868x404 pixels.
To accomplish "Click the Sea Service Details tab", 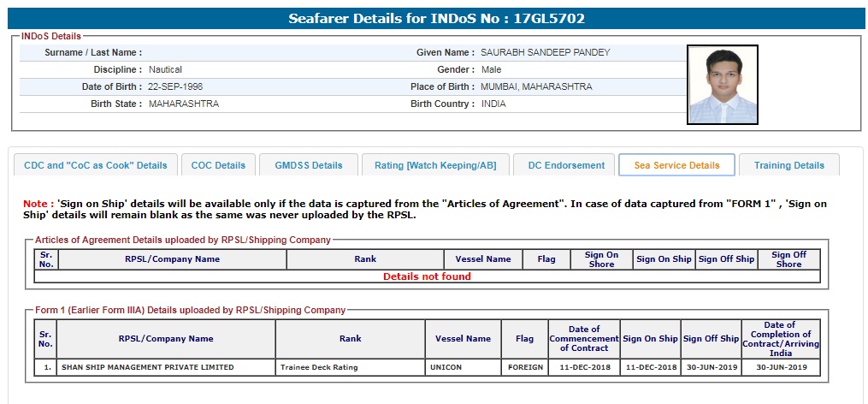I will [x=676, y=165].
